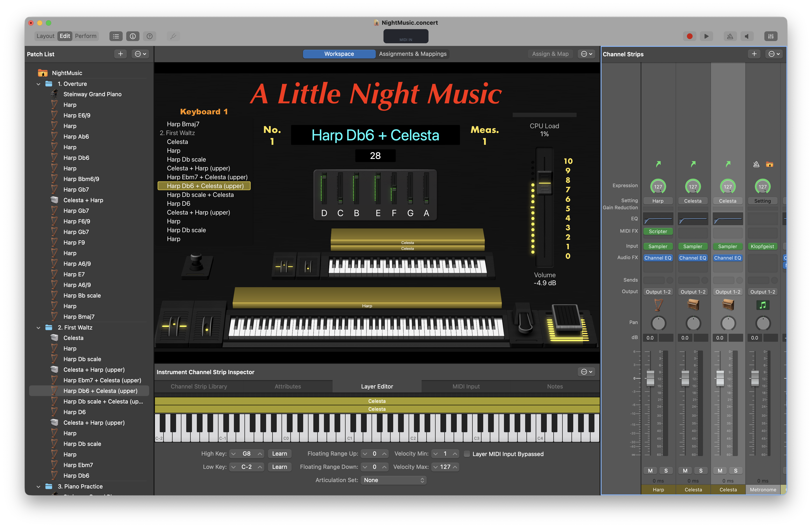
Task: Toggle the Mixer channel strips icon
Action: pos(771,36)
